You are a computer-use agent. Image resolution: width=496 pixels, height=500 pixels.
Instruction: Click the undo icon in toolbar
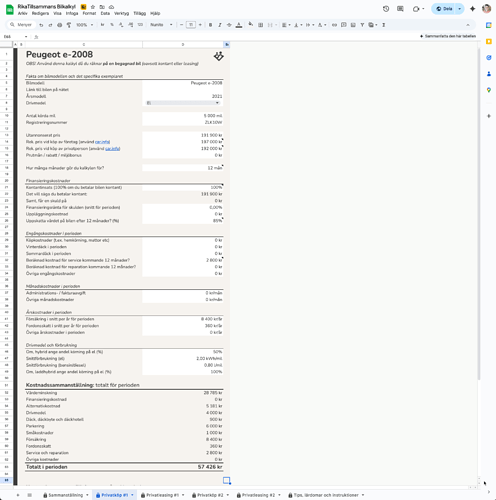(x=41, y=25)
